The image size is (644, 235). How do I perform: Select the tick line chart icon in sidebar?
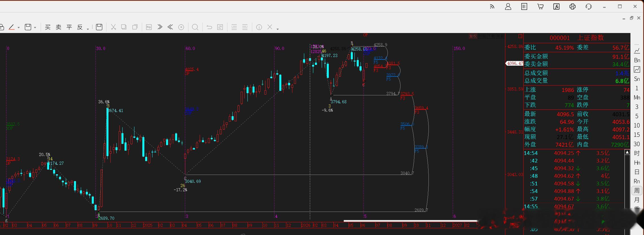pos(637,51)
